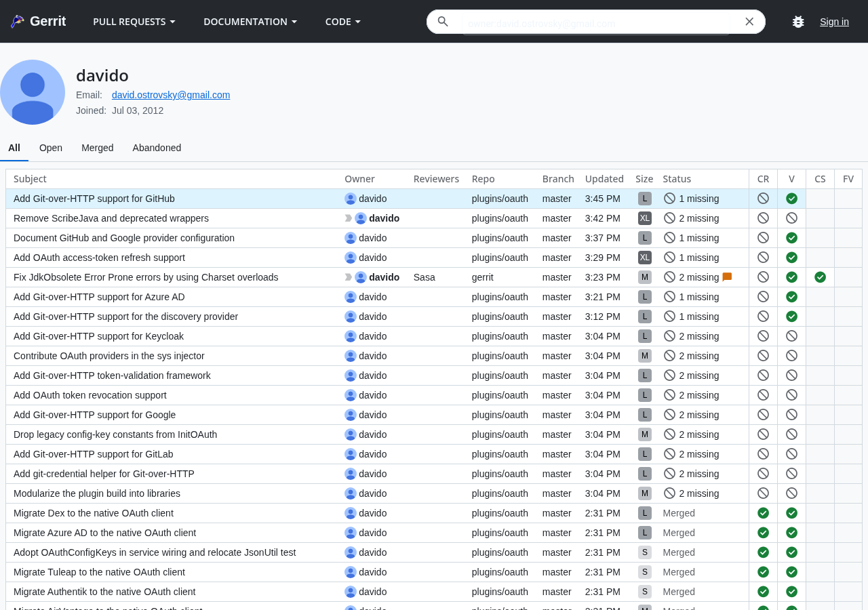Open change Add Git-over-HTTP support for GitHub
Viewport: 868px width, 610px height.
pos(94,199)
